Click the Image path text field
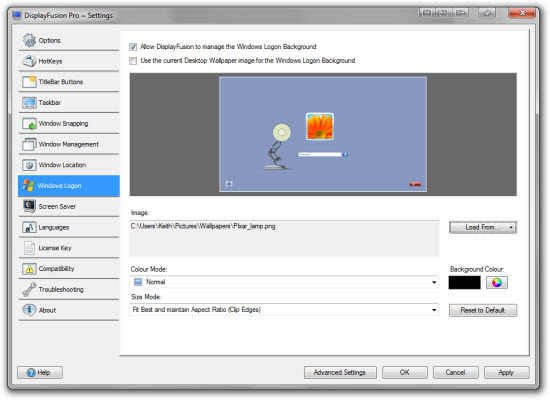550x400 pixels. click(284, 239)
